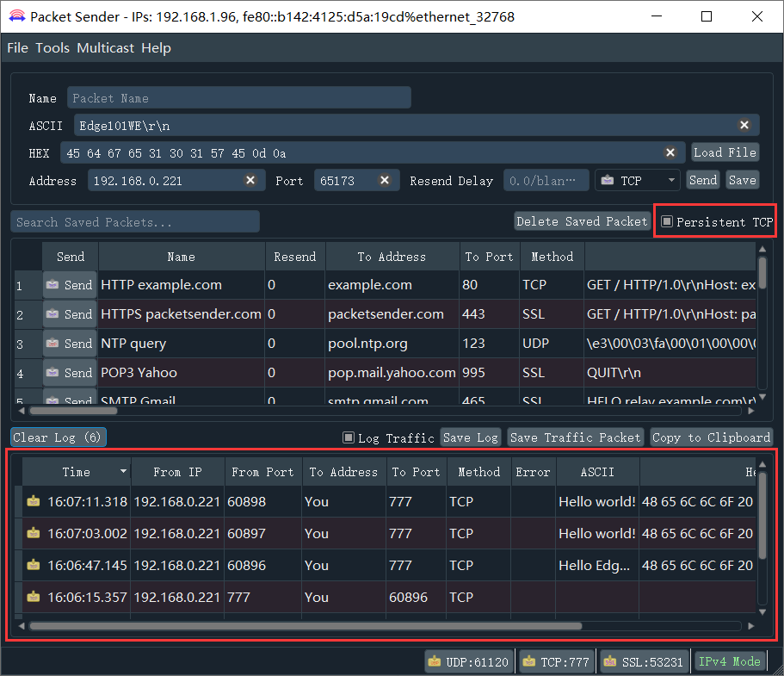Open the TCP protocol dropdown
The width and height of the screenshot is (784, 676).
tap(638, 180)
